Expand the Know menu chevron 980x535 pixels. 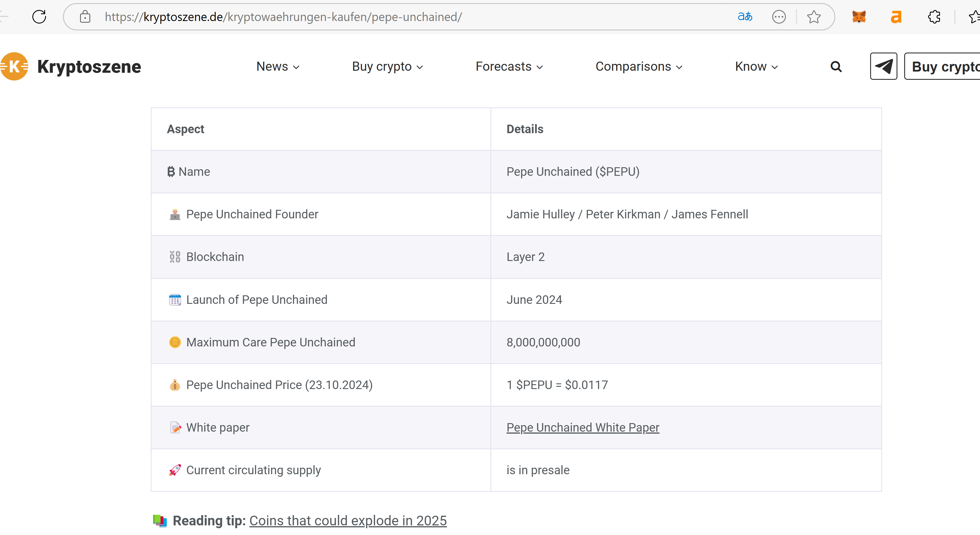pos(775,67)
